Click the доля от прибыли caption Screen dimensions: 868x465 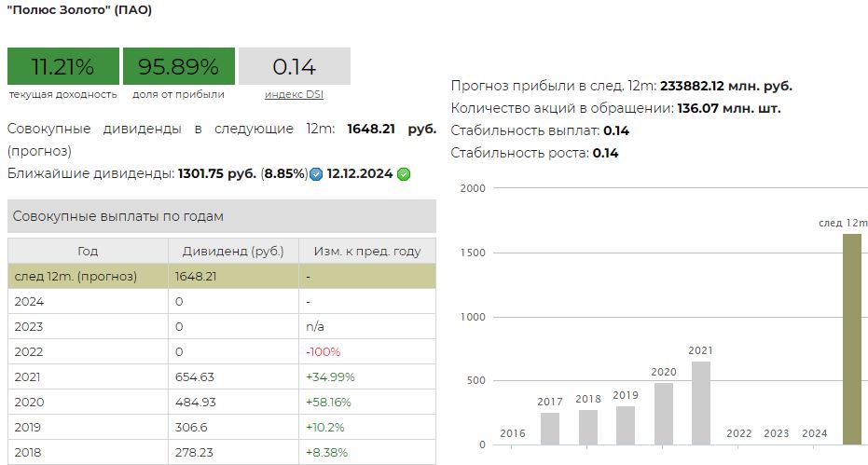[178, 95]
